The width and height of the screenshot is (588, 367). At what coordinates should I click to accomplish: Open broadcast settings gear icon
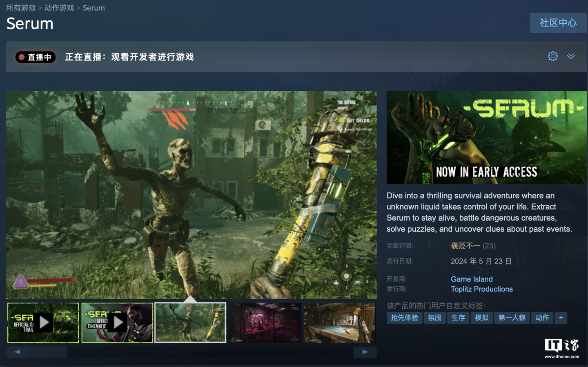(552, 56)
